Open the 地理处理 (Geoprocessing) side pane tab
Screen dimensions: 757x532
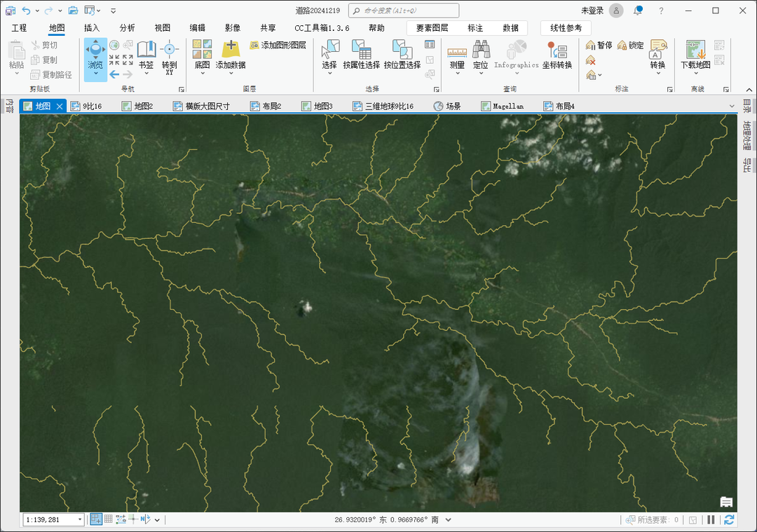coord(747,135)
